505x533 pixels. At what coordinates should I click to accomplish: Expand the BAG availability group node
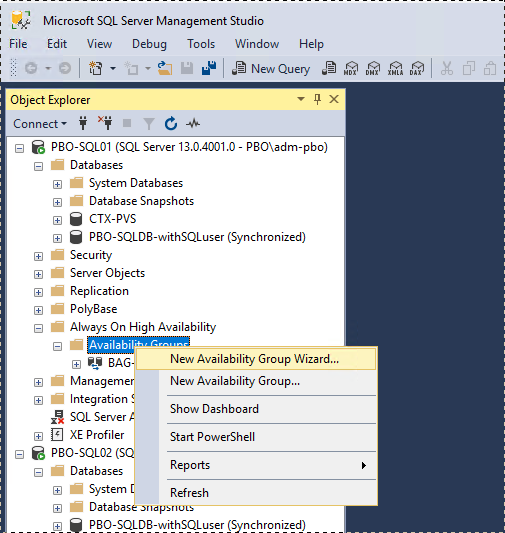coord(76,365)
